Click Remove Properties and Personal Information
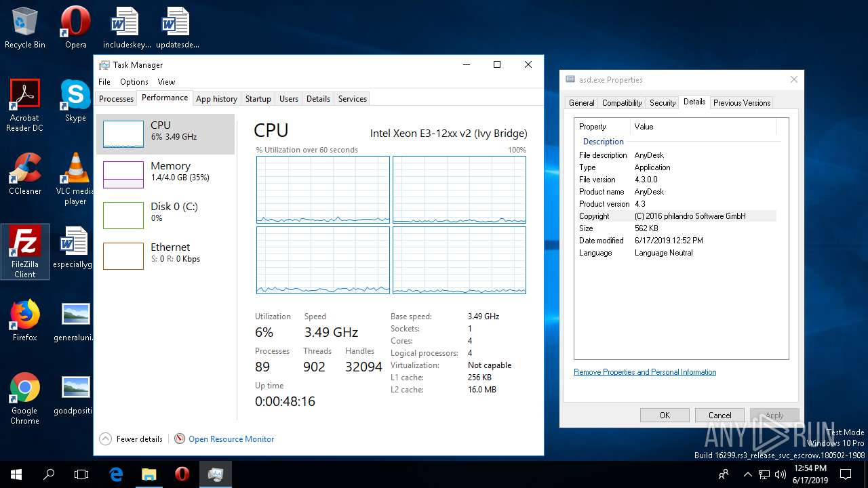Screen dimensions: 868x488 (x=645, y=372)
